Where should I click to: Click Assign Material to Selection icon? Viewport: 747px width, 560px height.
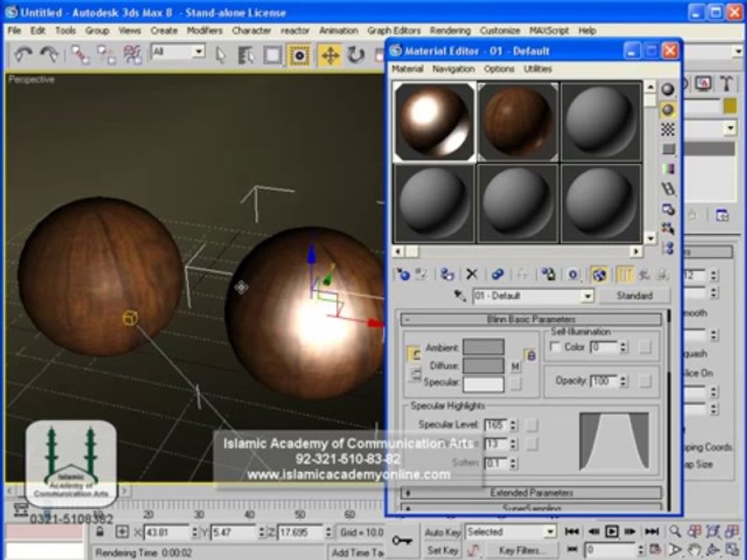click(447, 275)
